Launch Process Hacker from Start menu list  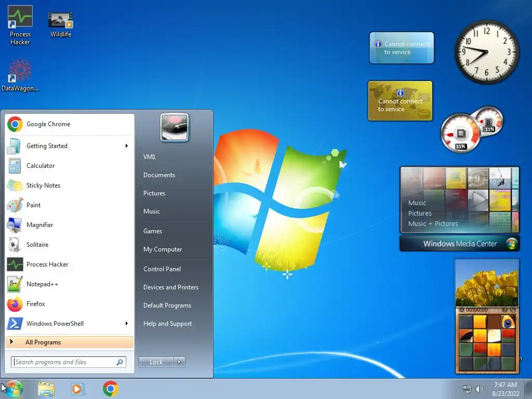[x=70, y=264]
